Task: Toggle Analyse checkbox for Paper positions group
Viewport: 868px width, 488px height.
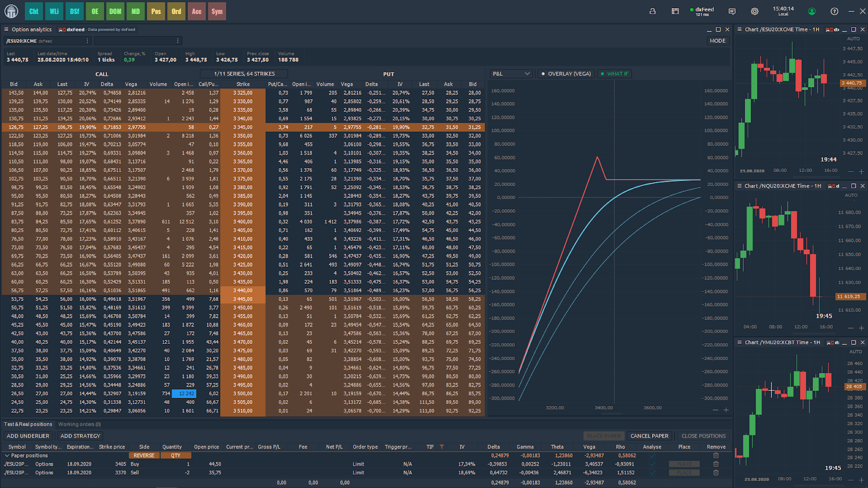Action: click(x=652, y=455)
